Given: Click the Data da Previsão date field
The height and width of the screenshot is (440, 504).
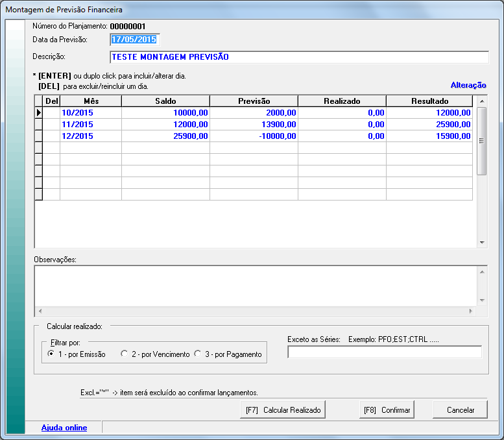Looking at the screenshot, I should coord(134,40).
